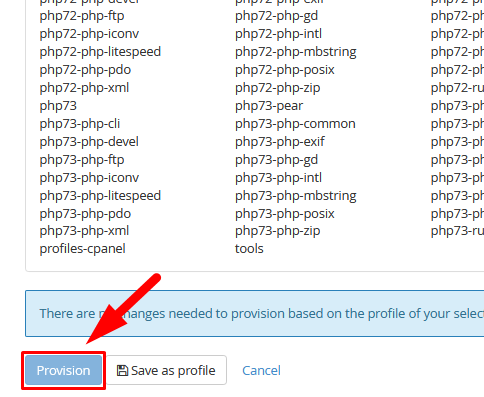
Task: Select the php72-php-iconv entry
Action: click(x=89, y=34)
